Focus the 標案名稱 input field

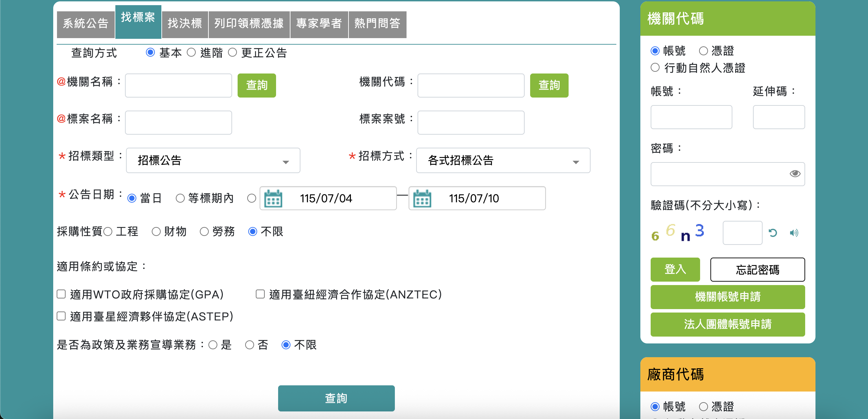tap(179, 122)
